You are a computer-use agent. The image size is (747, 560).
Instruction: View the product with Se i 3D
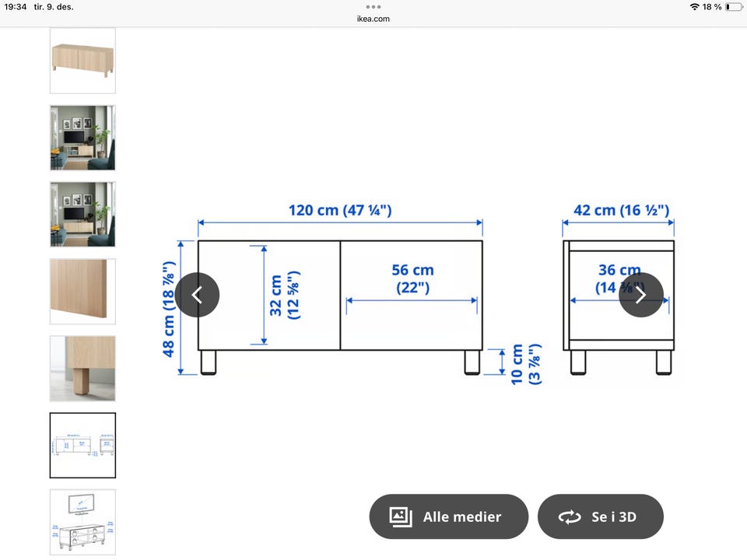point(600,516)
